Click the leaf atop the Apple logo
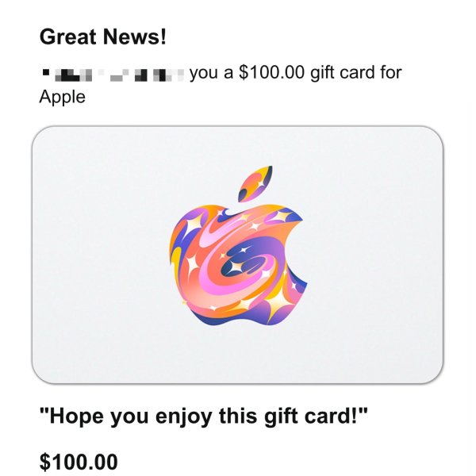The image size is (476, 476). [255, 184]
